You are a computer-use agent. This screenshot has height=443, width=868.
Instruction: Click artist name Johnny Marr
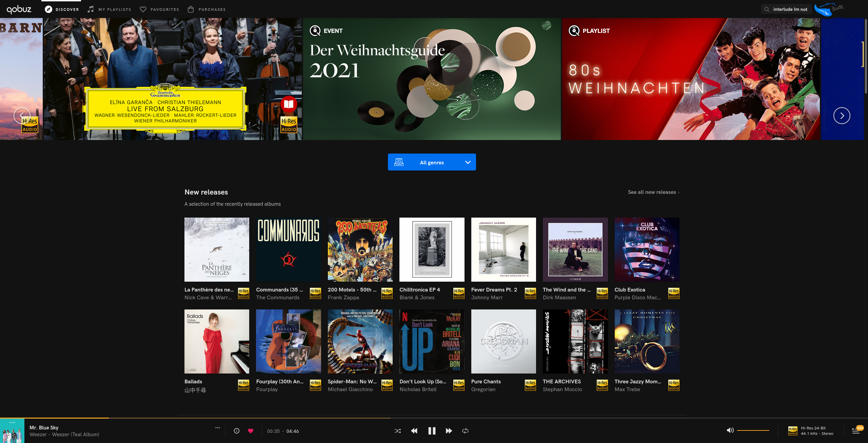click(487, 298)
